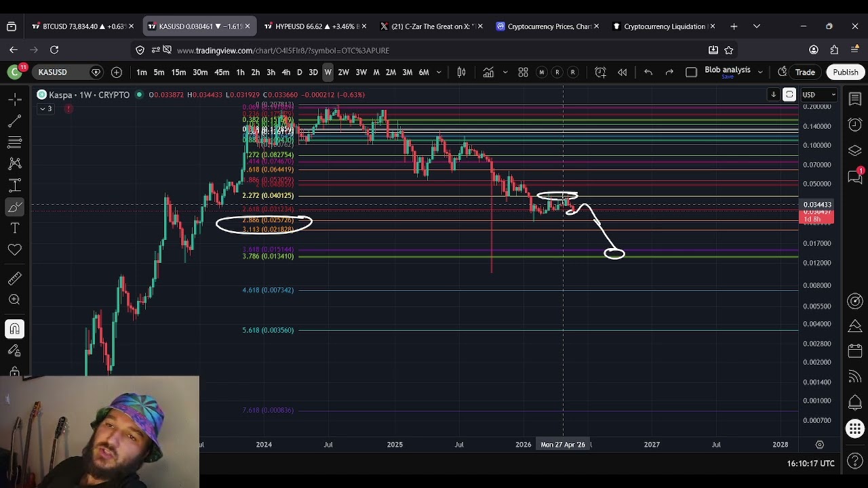
Task: Open the news feed icon
Action: (x=855, y=377)
